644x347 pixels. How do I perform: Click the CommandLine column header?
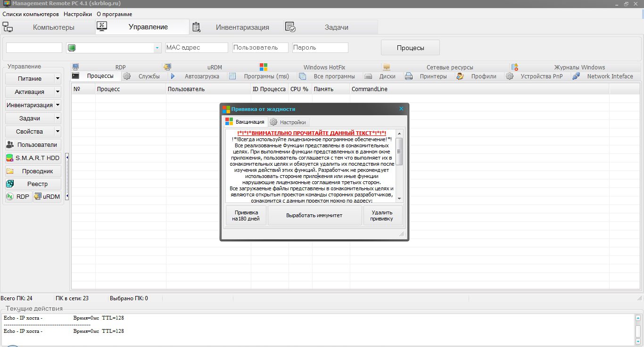point(479,89)
